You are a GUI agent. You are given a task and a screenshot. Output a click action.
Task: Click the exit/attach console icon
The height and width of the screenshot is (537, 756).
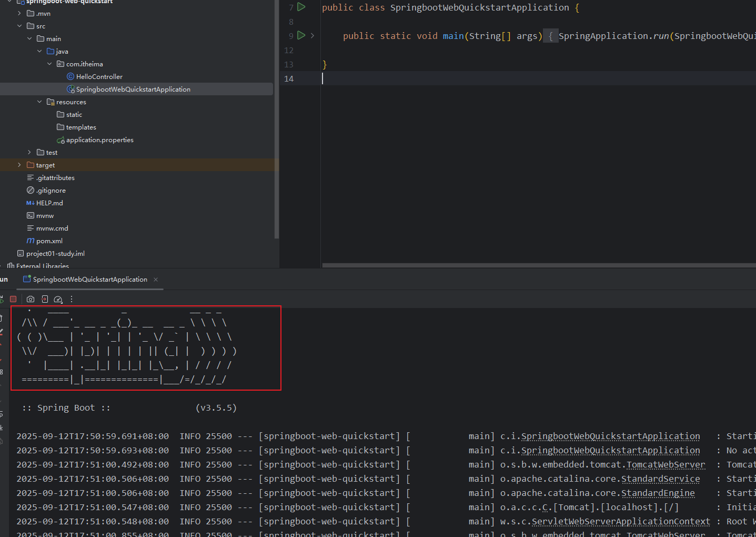(x=45, y=299)
